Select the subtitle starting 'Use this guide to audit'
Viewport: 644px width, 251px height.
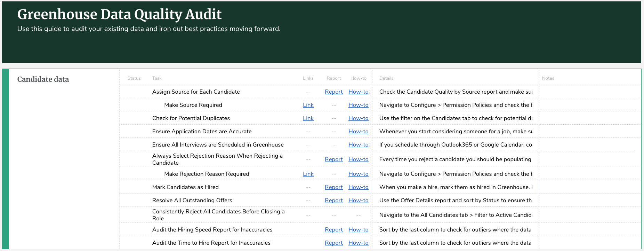149,29
